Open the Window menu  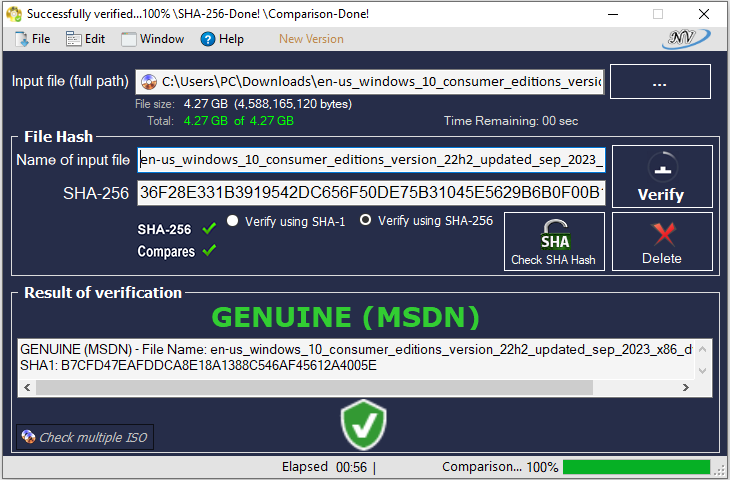coord(152,39)
